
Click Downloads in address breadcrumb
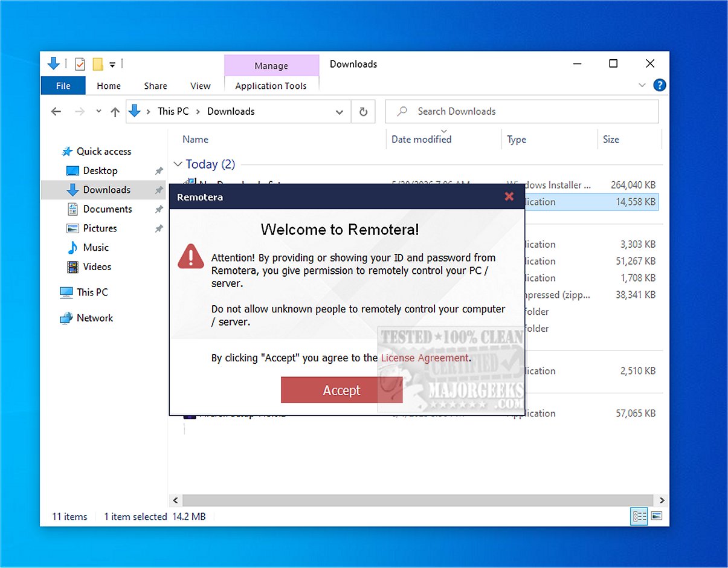[231, 111]
